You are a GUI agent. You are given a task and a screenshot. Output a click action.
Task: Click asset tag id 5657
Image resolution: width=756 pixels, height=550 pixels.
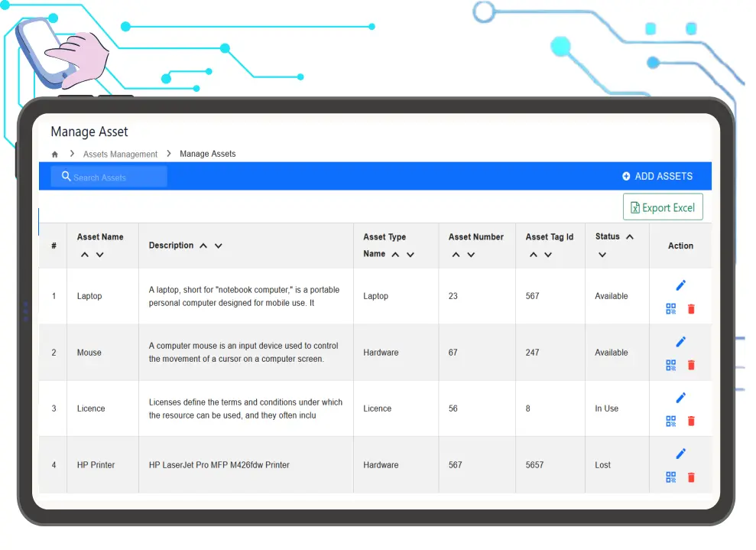[x=534, y=465]
